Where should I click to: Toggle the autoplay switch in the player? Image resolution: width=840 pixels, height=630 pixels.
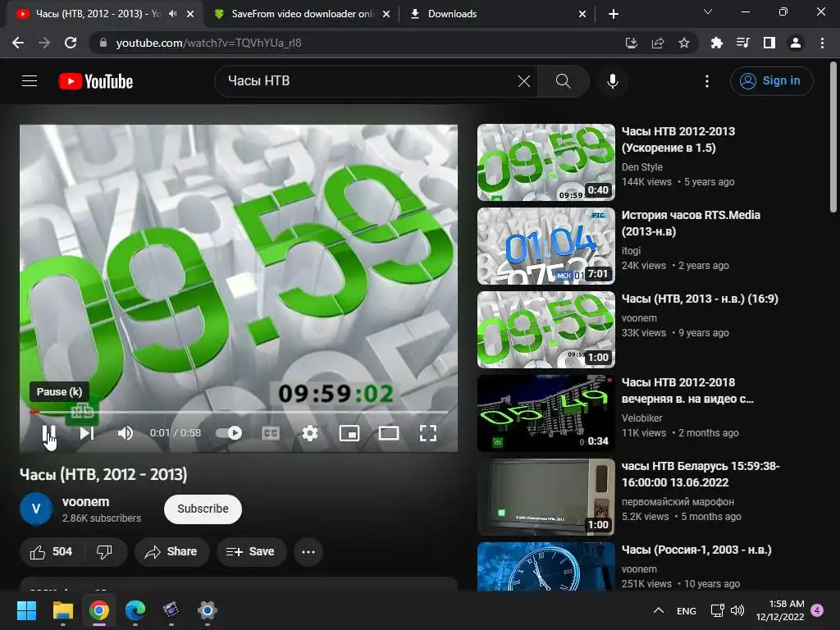coord(228,433)
